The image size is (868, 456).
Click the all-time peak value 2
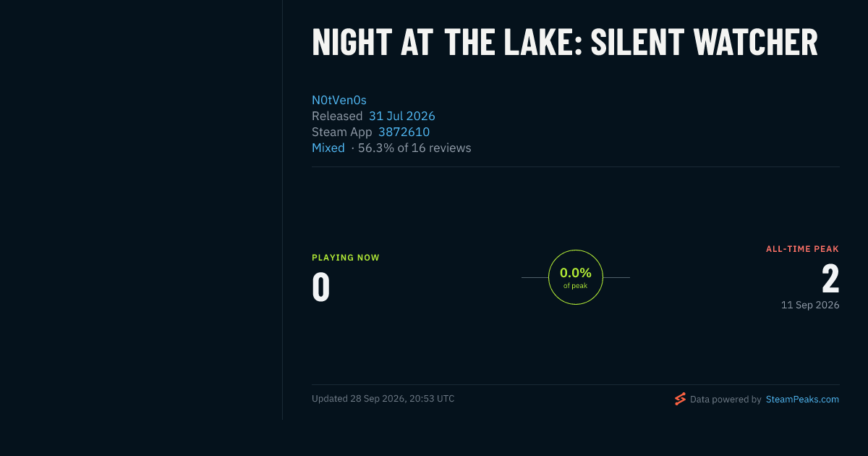830,278
